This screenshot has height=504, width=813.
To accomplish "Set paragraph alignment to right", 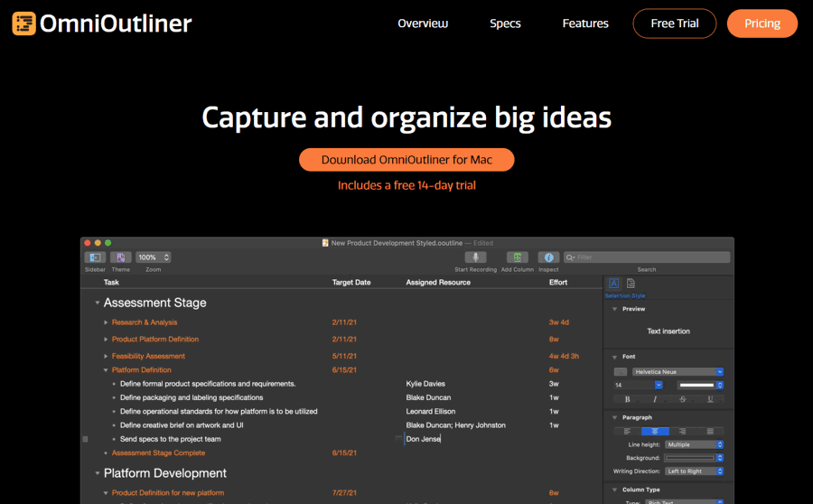I will [682, 432].
